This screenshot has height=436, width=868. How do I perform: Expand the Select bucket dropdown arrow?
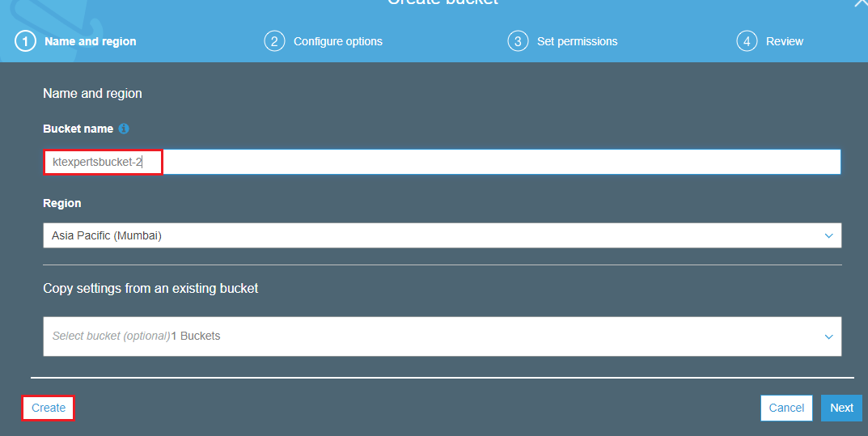828,337
